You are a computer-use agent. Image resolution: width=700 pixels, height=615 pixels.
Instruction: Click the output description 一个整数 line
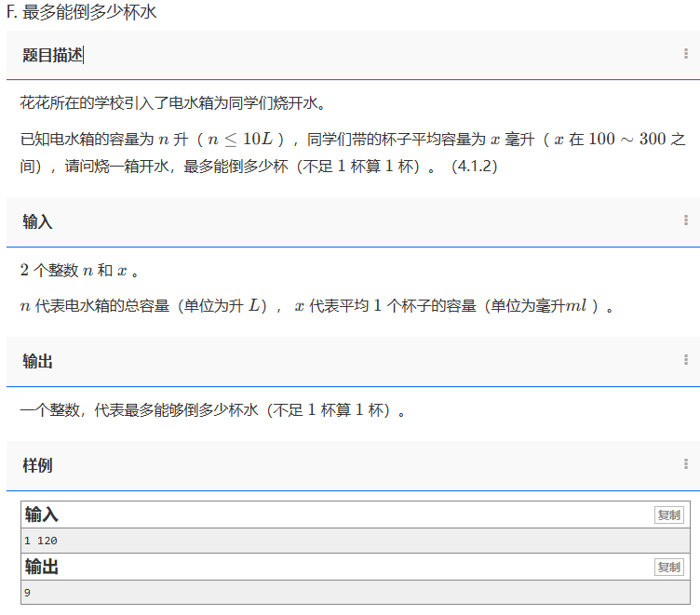[x=212, y=410]
